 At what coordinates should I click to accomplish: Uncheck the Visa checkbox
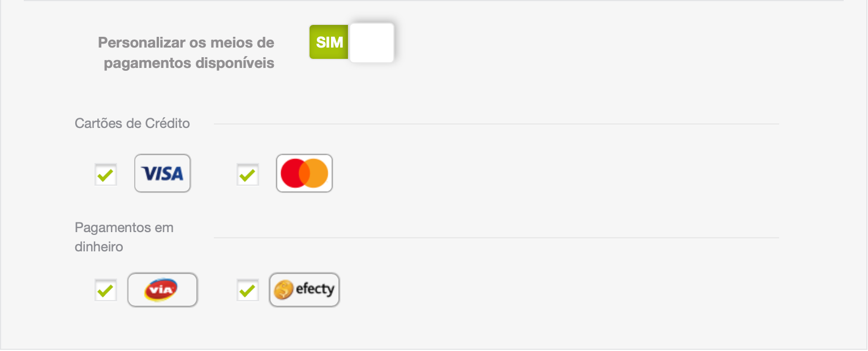pyautogui.click(x=105, y=175)
